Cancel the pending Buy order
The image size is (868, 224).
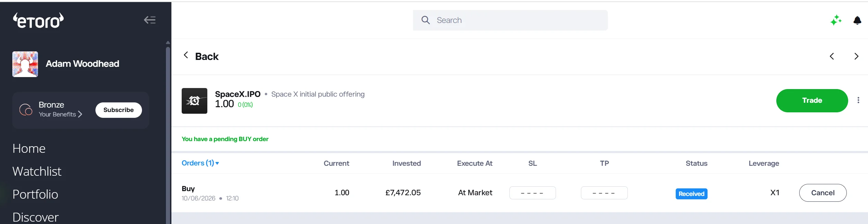click(823, 193)
